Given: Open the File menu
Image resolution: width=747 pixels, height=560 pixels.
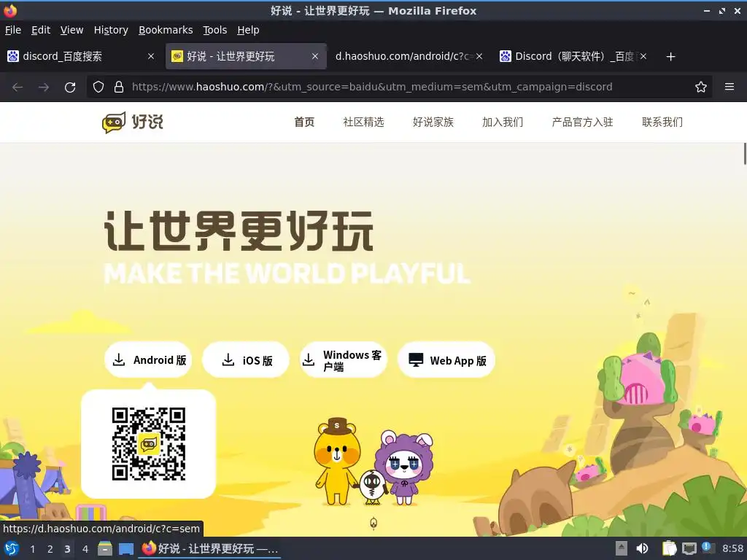Looking at the screenshot, I should tap(13, 30).
